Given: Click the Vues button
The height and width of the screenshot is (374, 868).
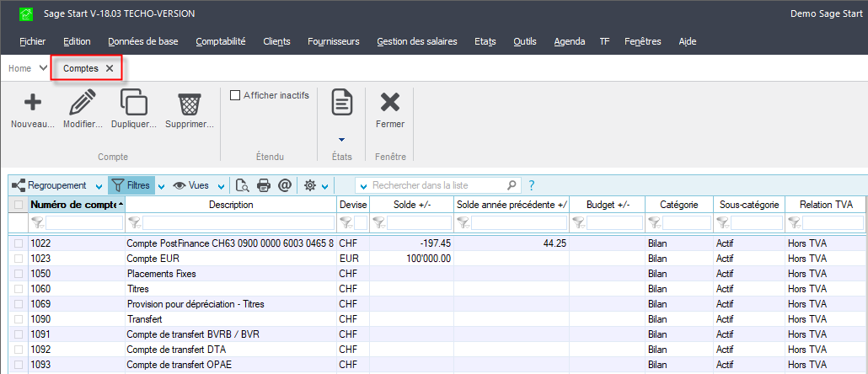Looking at the screenshot, I should tap(193, 185).
